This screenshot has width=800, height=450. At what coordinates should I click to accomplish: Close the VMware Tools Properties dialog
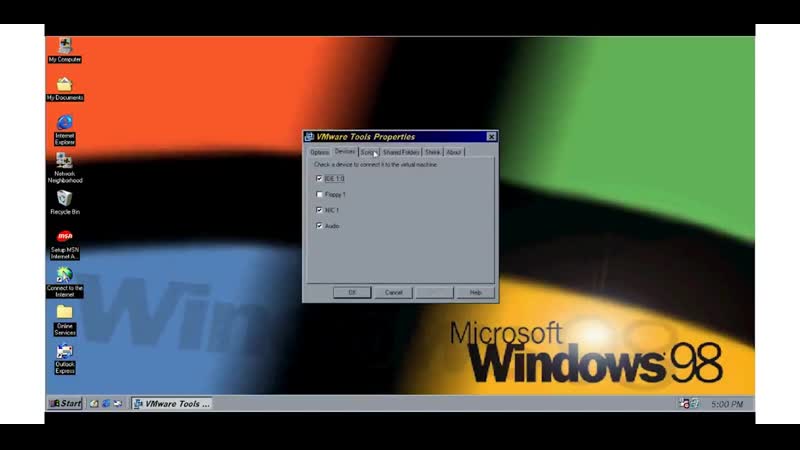[491, 137]
